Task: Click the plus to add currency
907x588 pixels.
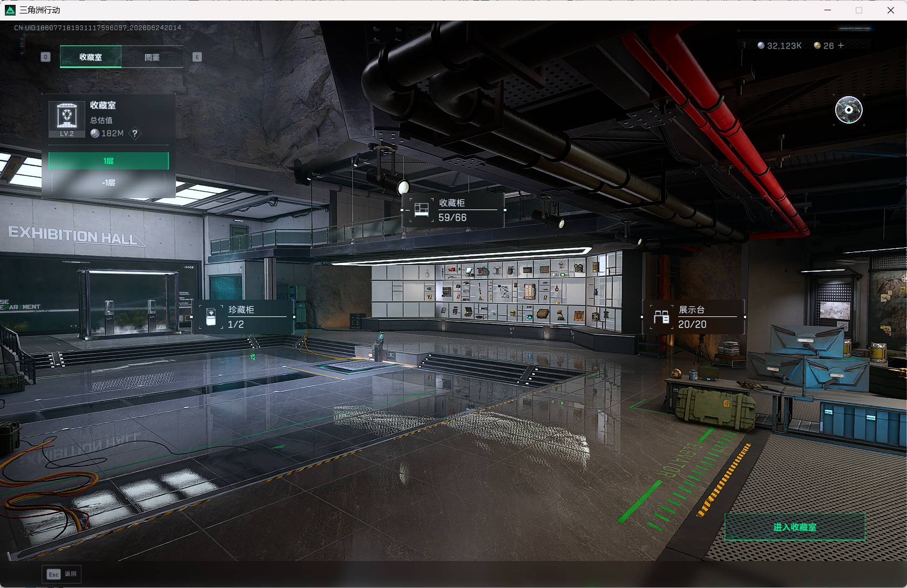Action: [x=841, y=46]
